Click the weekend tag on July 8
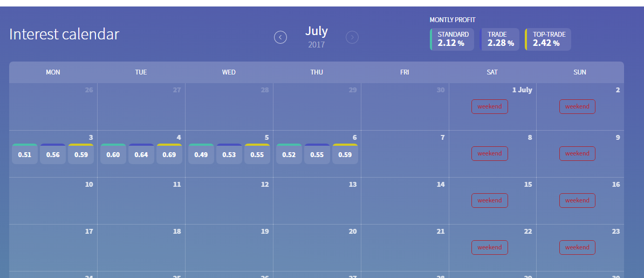The height and width of the screenshot is (278, 644). (x=490, y=153)
